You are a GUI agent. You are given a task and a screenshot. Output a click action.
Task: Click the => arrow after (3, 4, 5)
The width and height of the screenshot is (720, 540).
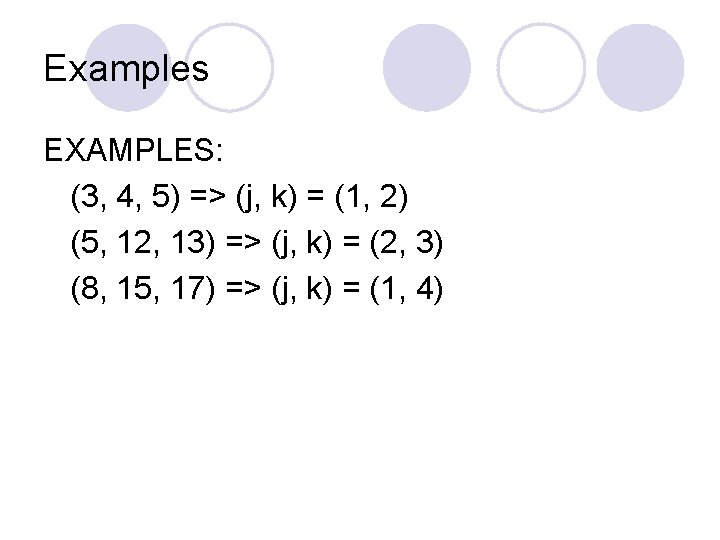208,196
